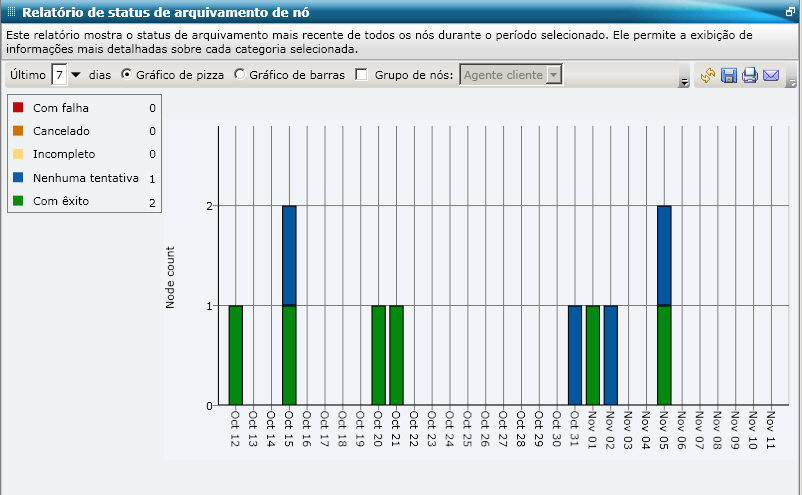Click the orange Cancelado legend swatch
The height and width of the screenshot is (495, 802).
click(18, 130)
